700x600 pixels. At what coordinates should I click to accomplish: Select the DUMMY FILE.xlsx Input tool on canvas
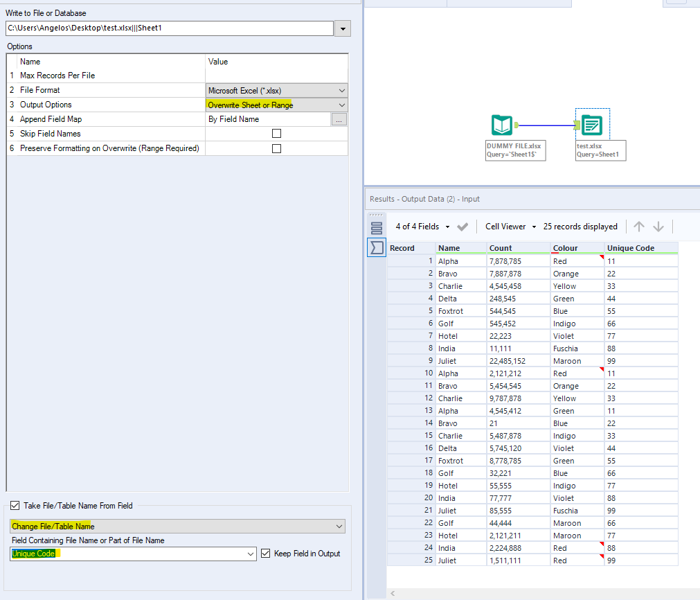point(502,125)
